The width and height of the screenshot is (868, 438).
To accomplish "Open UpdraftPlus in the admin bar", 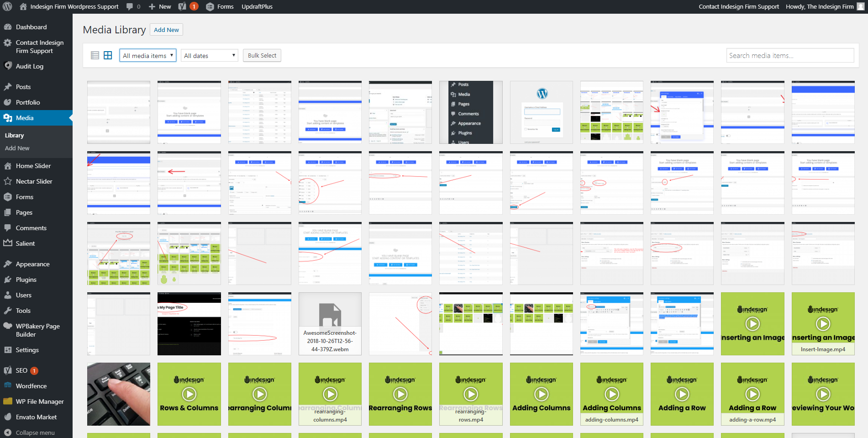I will pyautogui.click(x=257, y=6).
